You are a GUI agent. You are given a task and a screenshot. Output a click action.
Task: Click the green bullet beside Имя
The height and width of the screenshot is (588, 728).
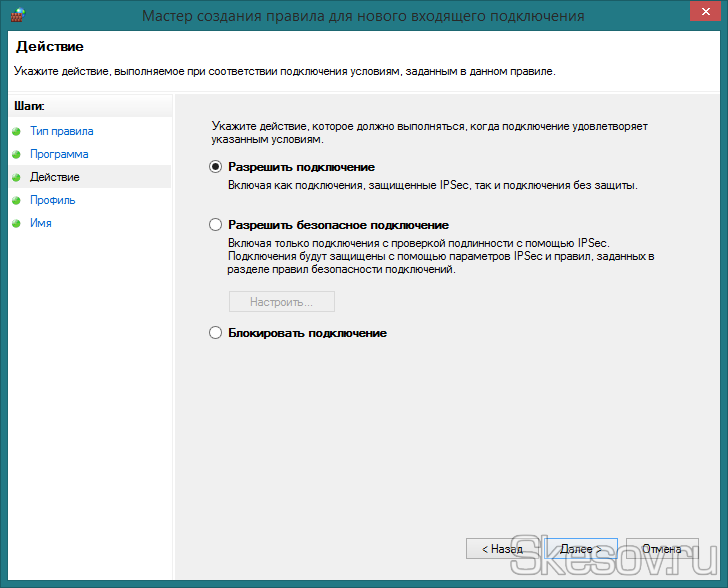tap(16, 223)
